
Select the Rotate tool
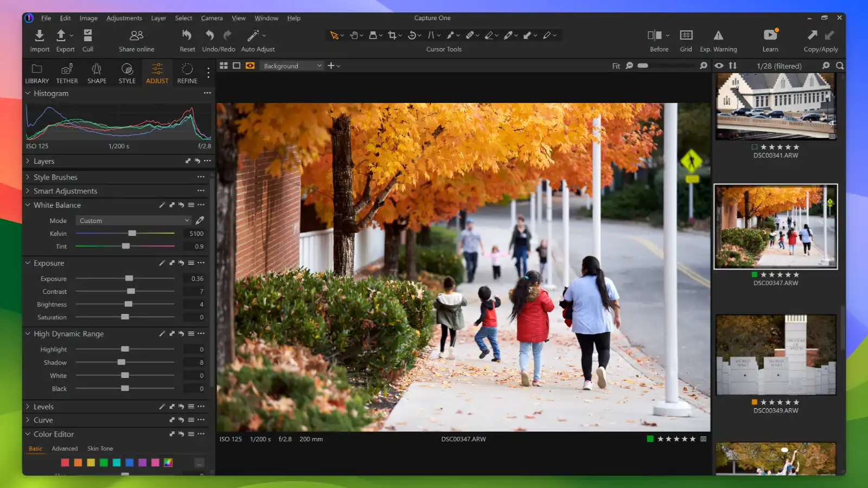(412, 35)
